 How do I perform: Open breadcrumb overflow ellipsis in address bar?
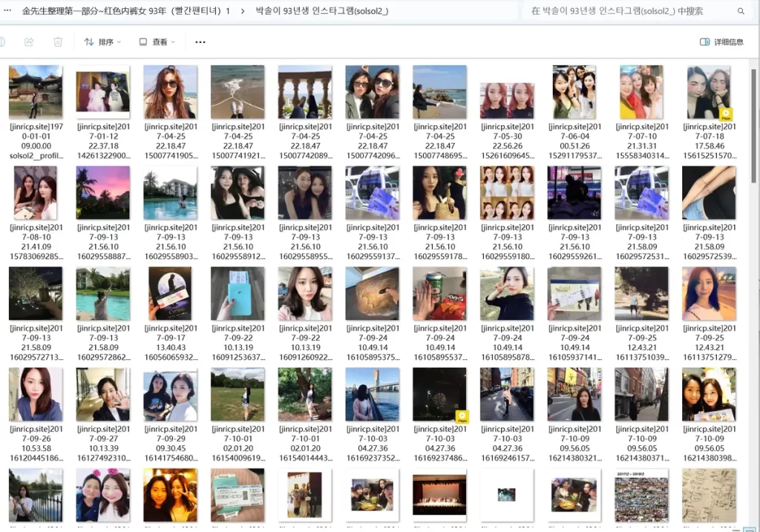7,10
